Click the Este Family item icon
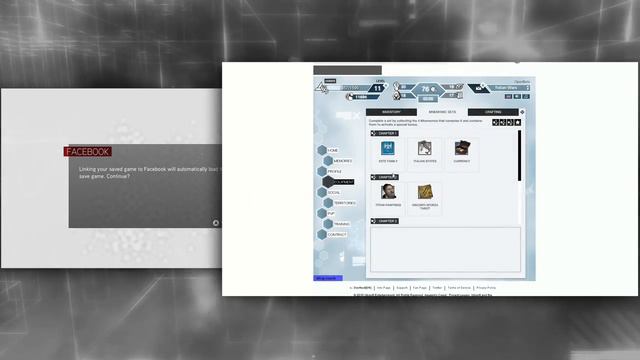 click(387, 148)
